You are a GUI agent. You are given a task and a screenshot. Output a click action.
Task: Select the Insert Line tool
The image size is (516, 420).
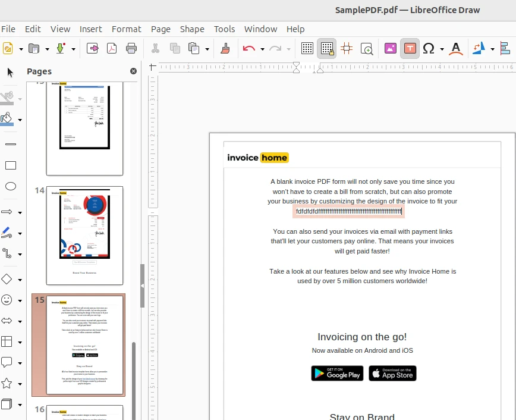point(11,145)
